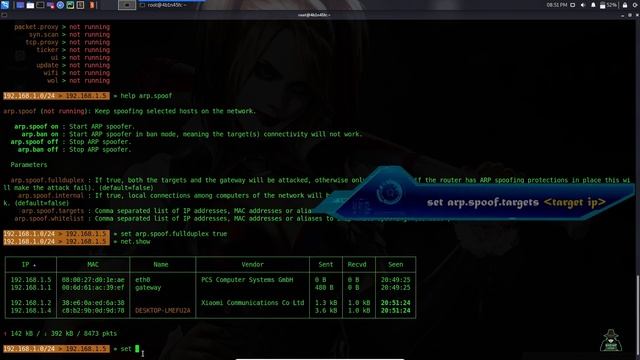This screenshot has width=640, height=360.
Task: Launch the black terminal emulator panel icon
Action: pos(40,5)
